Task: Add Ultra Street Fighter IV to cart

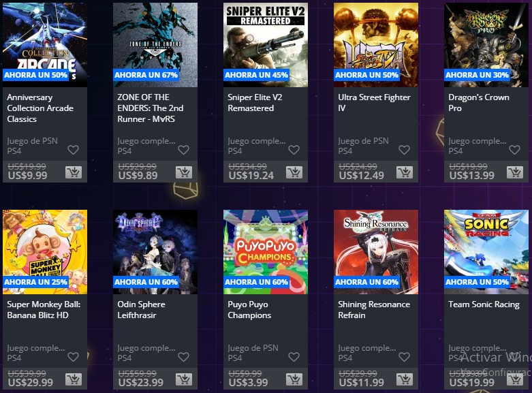Action: coord(405,172)
